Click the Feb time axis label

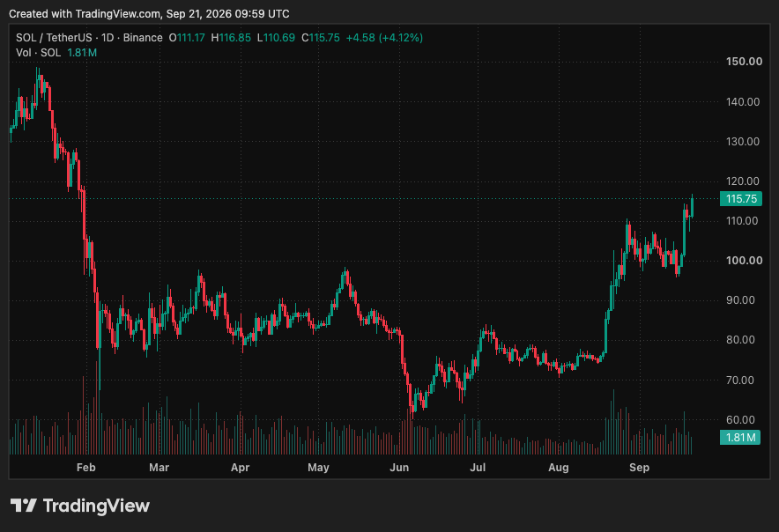point(86,468)
